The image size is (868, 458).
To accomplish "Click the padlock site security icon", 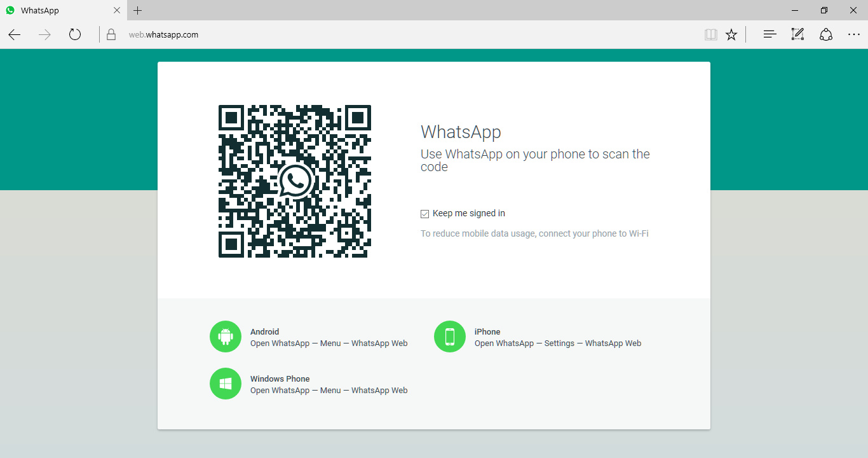I will pos(111,35).
